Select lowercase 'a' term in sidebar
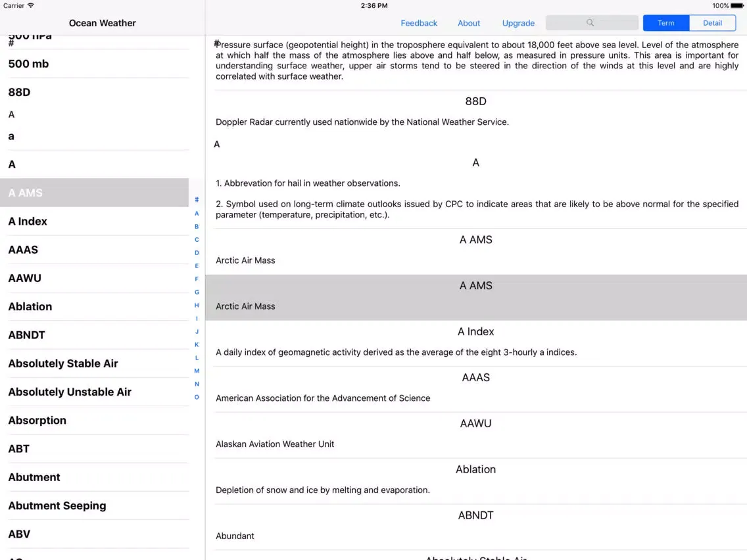The image size is (747, 560). pos(94,136)
